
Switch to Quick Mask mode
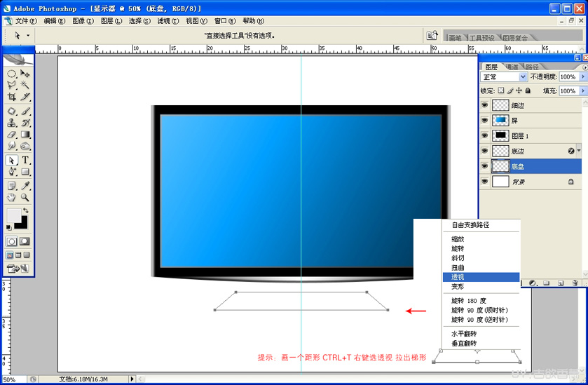click(x=25, y=241)
